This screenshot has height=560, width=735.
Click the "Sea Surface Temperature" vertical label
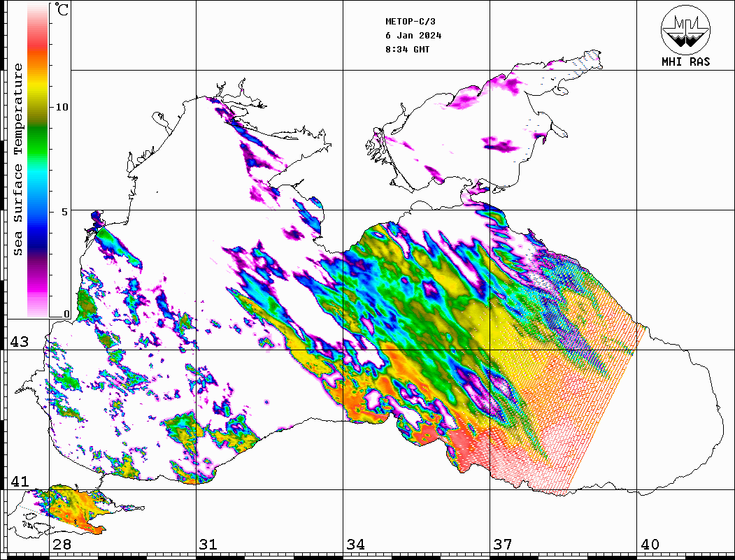pos(17,159)
